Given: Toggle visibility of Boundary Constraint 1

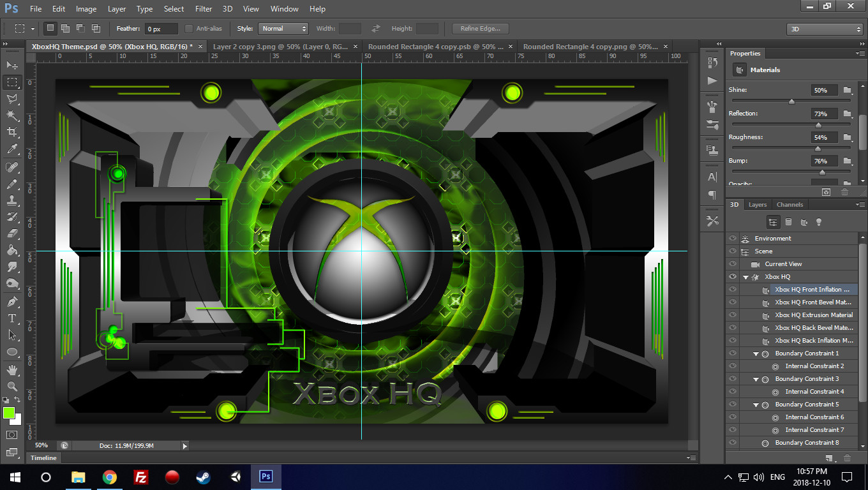Looking at the screenshot, I should (x=732, y=353).
